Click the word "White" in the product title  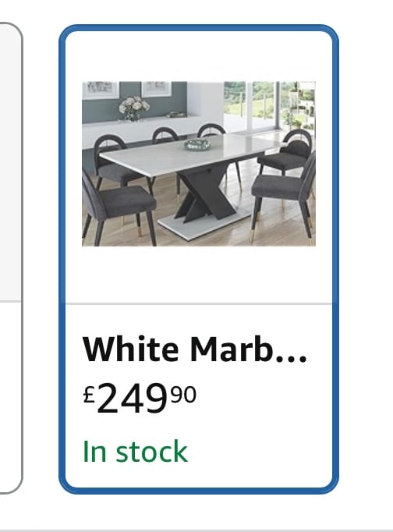[x=131, y=349]
